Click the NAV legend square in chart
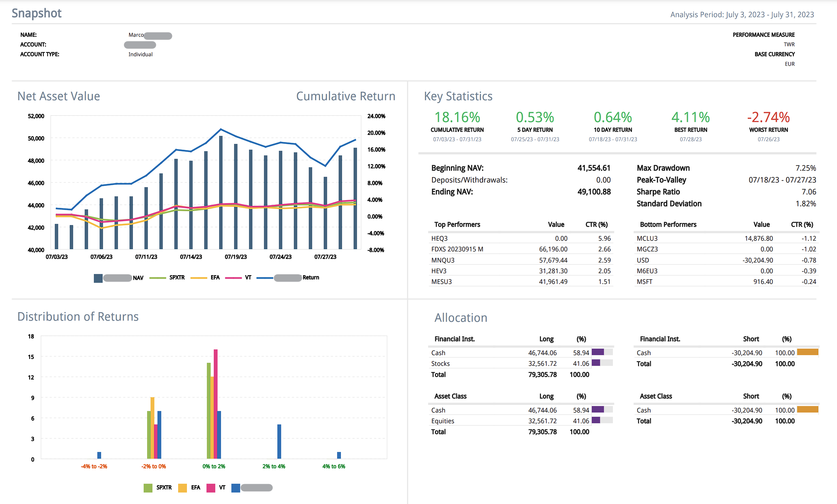 98,278
